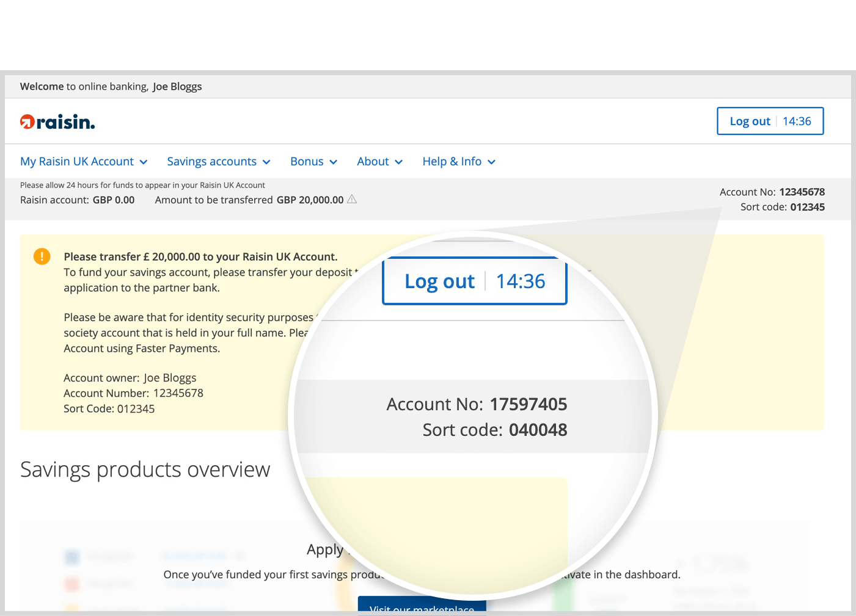Select the 'Account No: 12345678' text in grey bar

(772, 192)
